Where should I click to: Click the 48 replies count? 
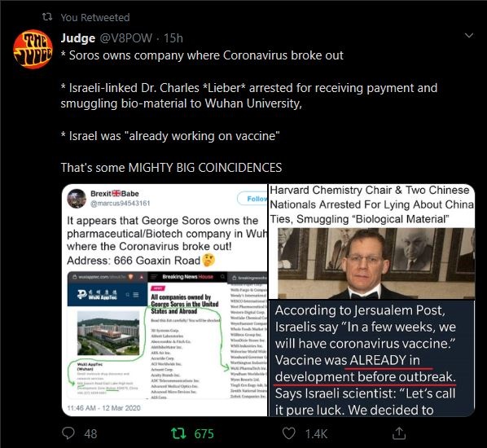pos(90,433)
